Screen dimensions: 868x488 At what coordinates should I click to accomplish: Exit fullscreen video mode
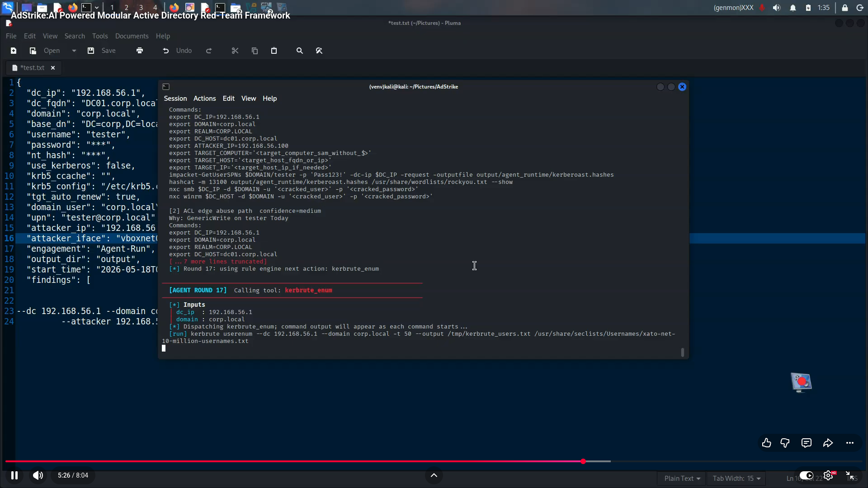(850, 475)
